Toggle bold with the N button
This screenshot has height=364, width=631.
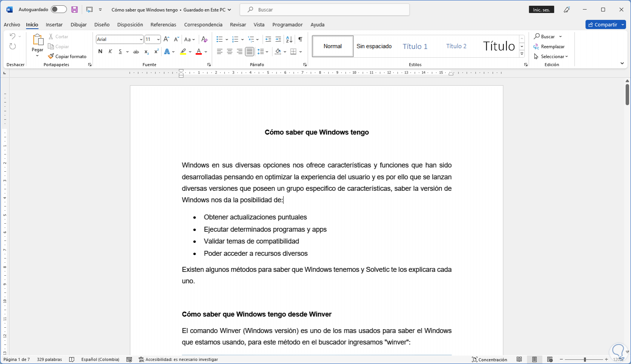[100, 52]
